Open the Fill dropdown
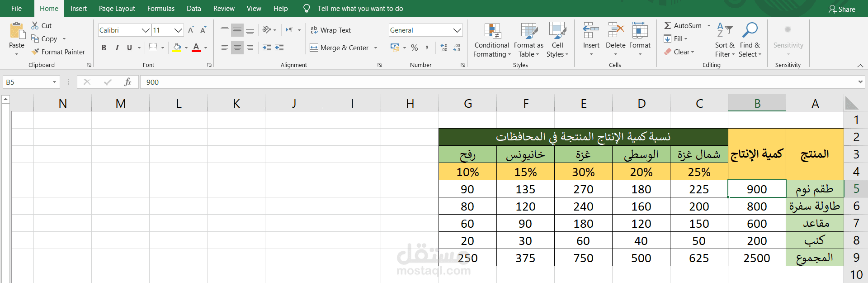868x283 pixels. 675,39
